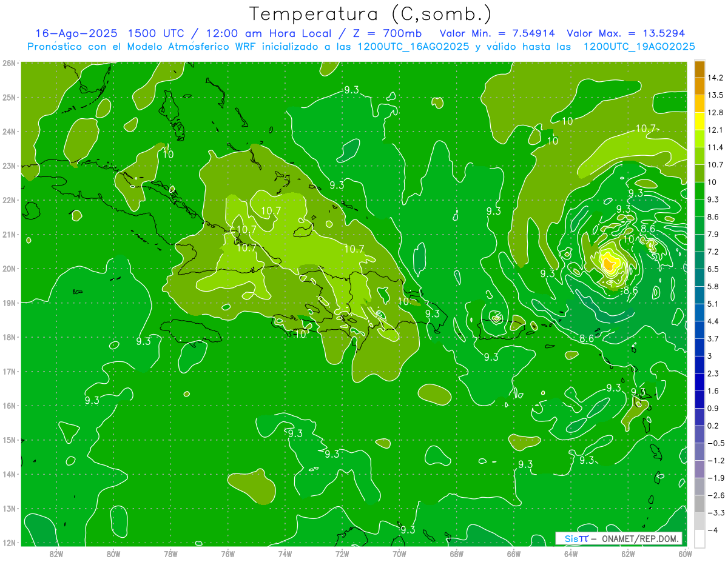728x562 pixels.
Task: Click the 'SisTT – ONAMET/REP.DOM.' credit label
Action: (619, 538)
